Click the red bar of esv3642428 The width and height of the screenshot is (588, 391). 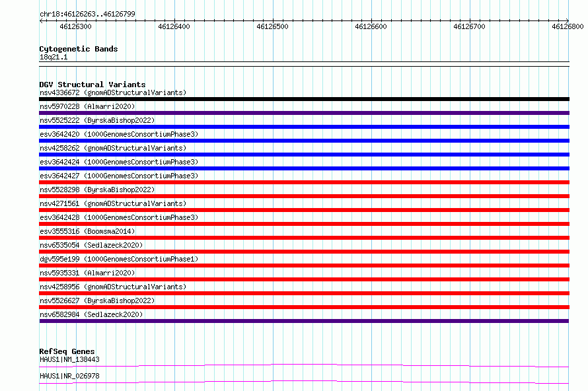304,224
